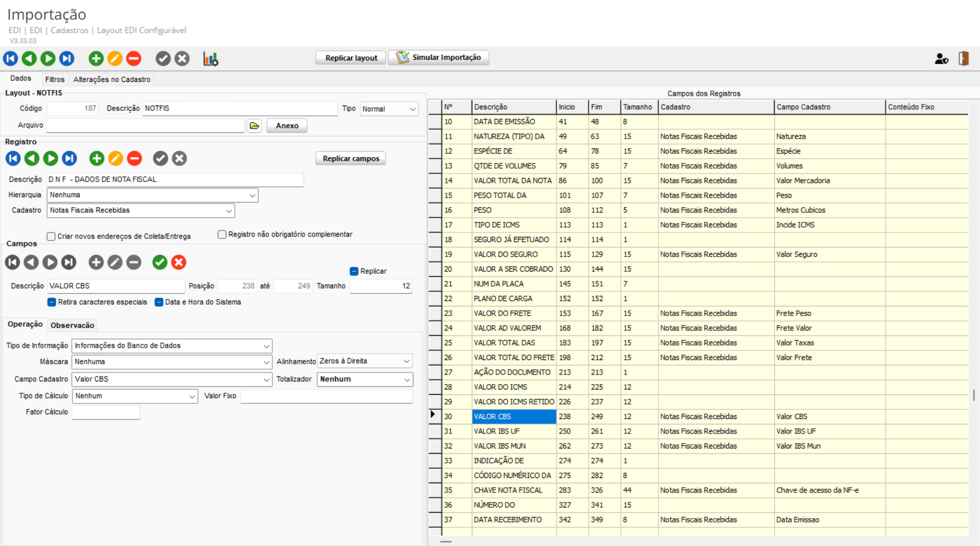The height and width of the screenshot is (546, 980).
Task: Expand the Alinhamento dropdown
Action: tap(406, 362)
